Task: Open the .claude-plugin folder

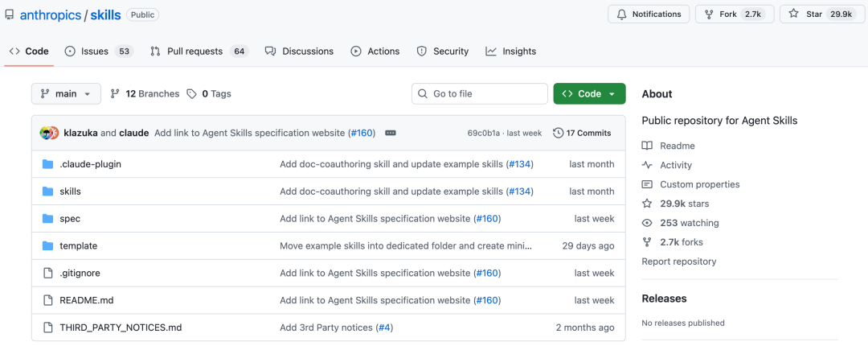Action: (90, 164)
